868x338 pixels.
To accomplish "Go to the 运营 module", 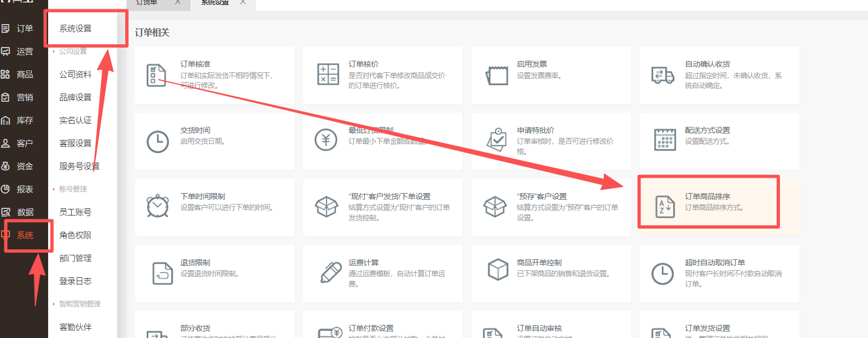I will (x=25, y=51).
